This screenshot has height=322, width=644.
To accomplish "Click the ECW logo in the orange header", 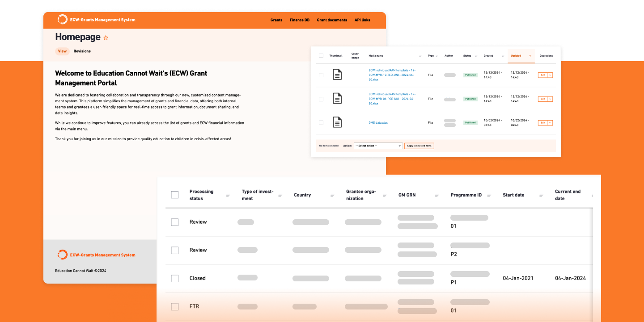I will coord(62,19).
